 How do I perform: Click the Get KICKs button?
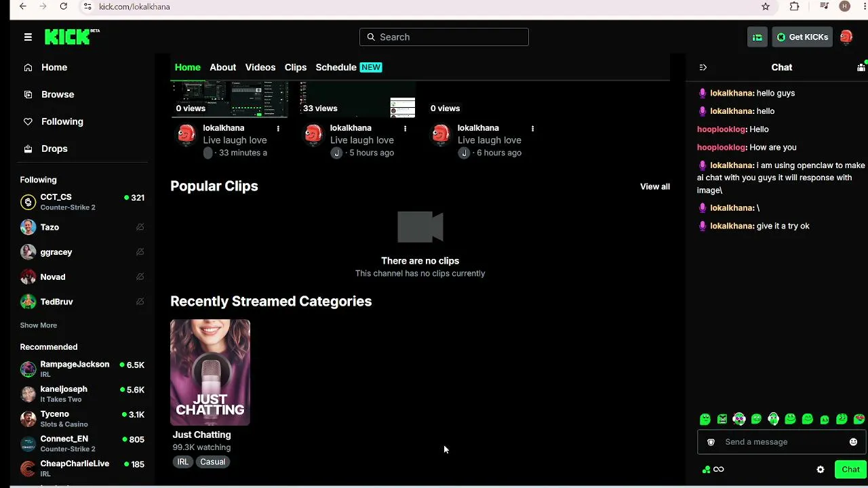point(802,37)
